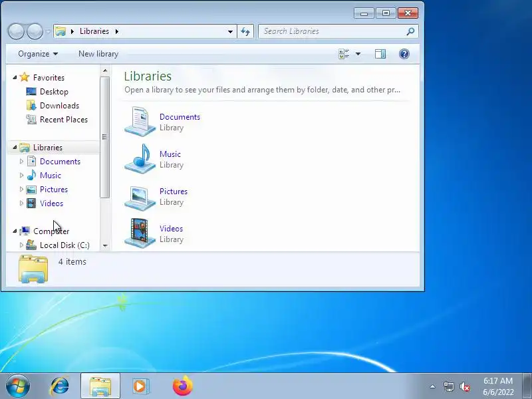Expand the arrow after Libraries breadcrumb
This screenshot has height=399, width=532.
pyautogui.click(x=117, y=31)
